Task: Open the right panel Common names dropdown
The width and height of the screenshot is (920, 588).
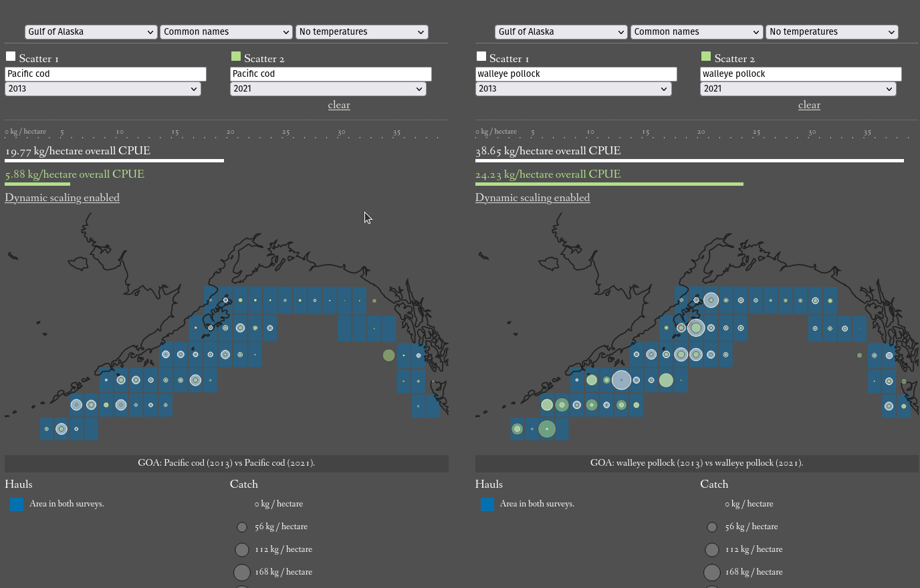Action: pyautogui.click(x=697, y=32)
